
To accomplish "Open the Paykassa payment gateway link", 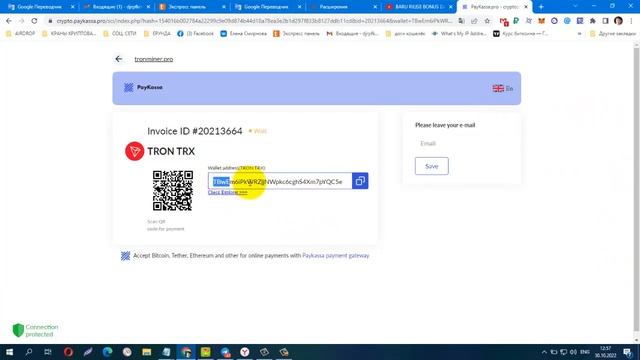I will pyautogui.click(x=336, y=256).
